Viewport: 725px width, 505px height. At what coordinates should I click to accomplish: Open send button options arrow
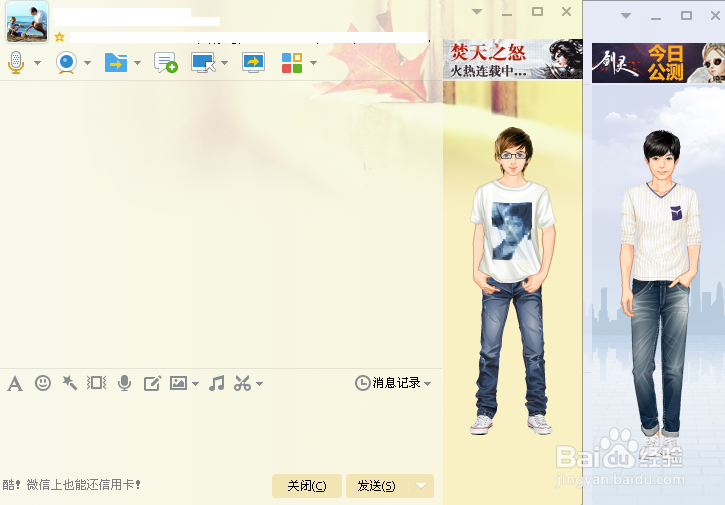[421, 486]
